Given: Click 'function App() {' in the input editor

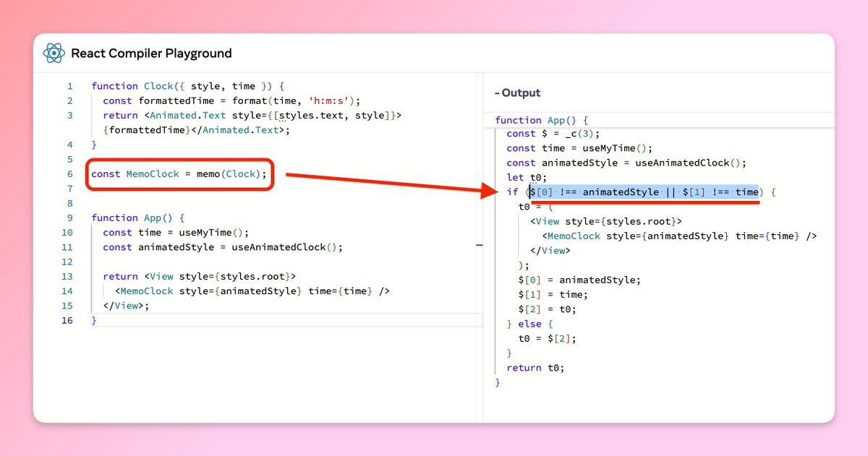Looking at the screenshot, I should pos(137,218).
